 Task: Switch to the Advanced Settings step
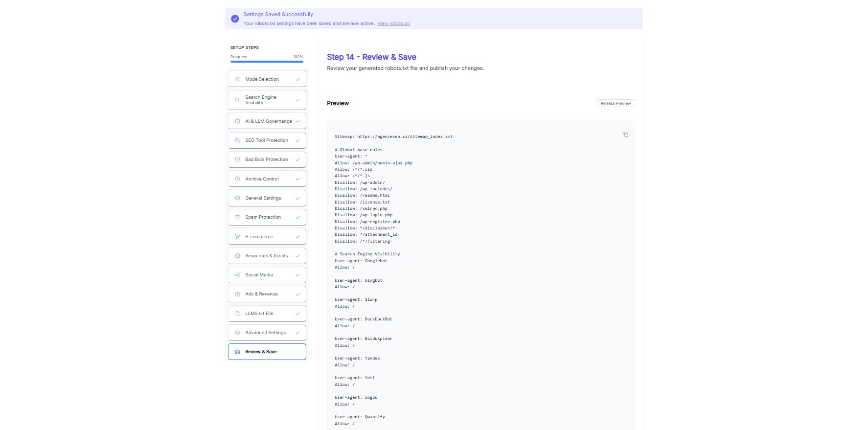pos(266,333)
